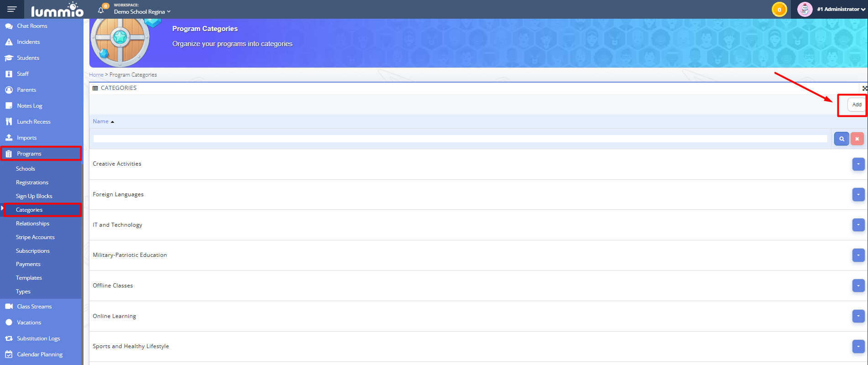The height and width of the screenshot is (365, 868).
Task: Click the blue search magnifier button
Action: tap(842, 139)
